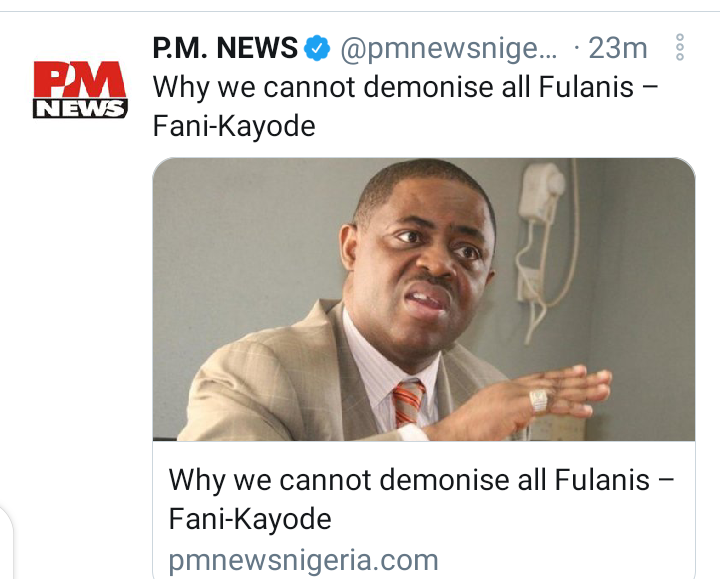Viewport: 720px width, 579px height.
Task: Click the black NEWS banner in the logo
Action: tap(80, 108)
